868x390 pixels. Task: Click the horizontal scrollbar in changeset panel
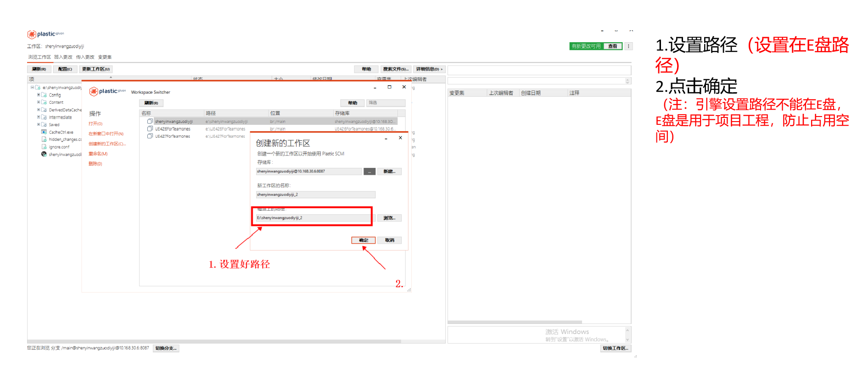click(x=515, y=322)
